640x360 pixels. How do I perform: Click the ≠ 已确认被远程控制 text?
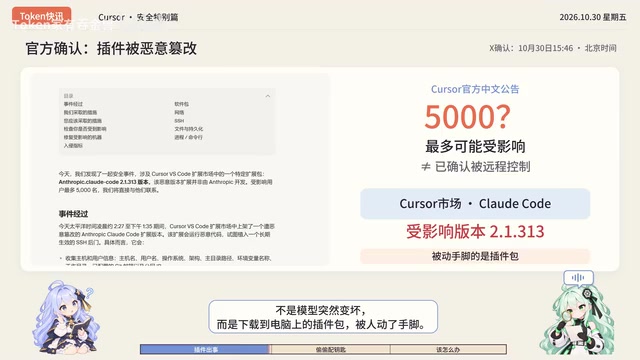[x=475, y=167]
